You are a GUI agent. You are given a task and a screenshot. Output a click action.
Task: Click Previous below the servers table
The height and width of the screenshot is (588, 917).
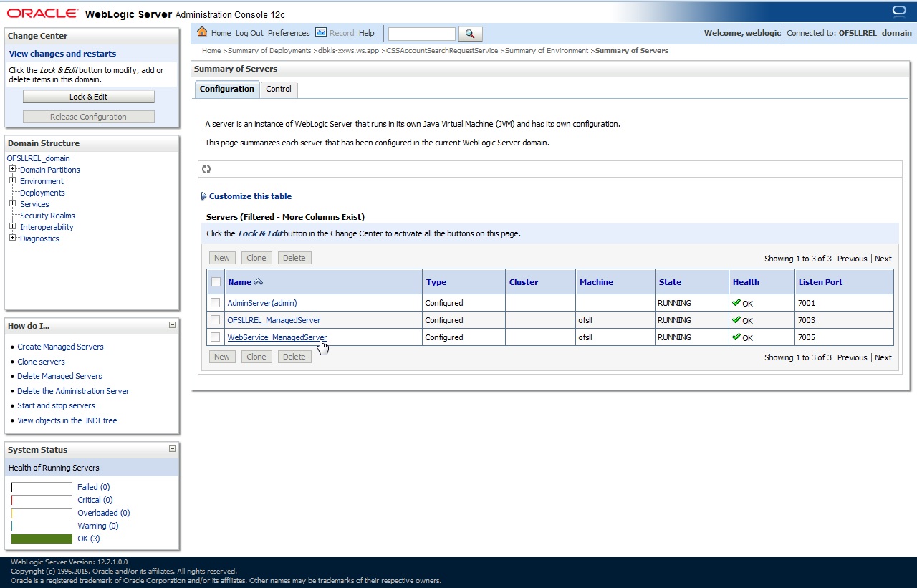[x=852, y=357]
